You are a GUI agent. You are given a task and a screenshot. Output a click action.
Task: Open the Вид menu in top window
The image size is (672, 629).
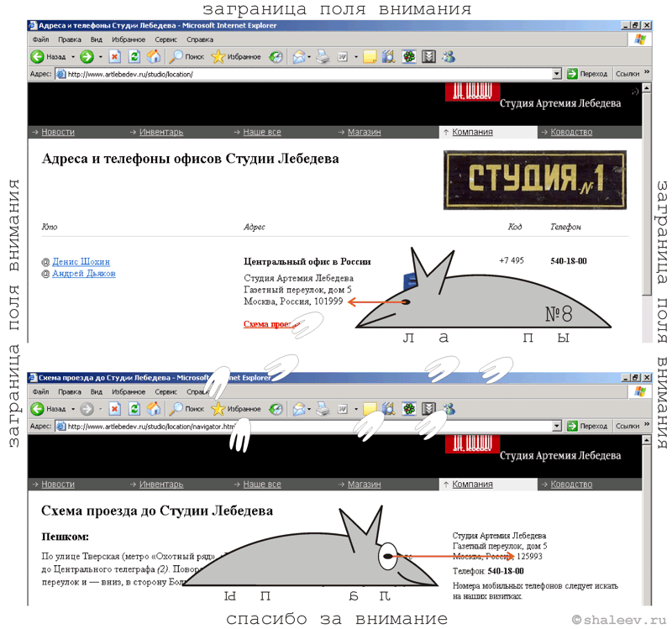96,39
